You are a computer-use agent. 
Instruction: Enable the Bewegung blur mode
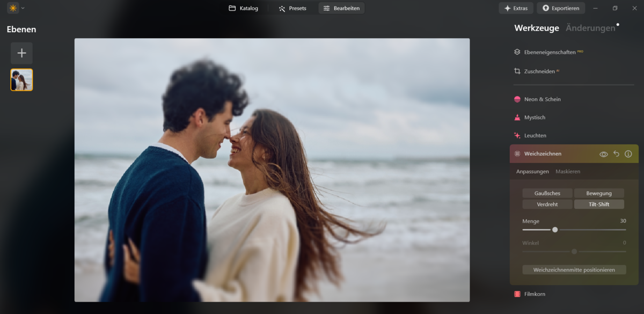coord(599,193)
